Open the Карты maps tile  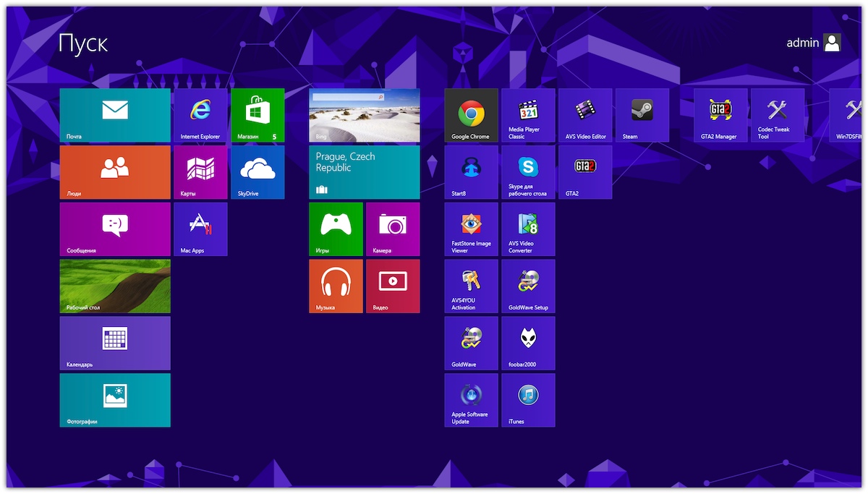pyautogui.click(x=200, y=172)
